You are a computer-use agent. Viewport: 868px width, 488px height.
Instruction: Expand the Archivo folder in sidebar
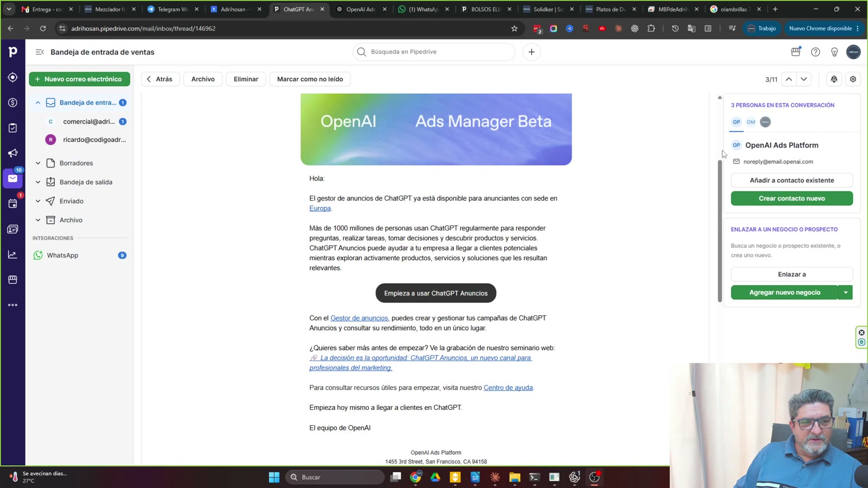(x=38, y=220)
